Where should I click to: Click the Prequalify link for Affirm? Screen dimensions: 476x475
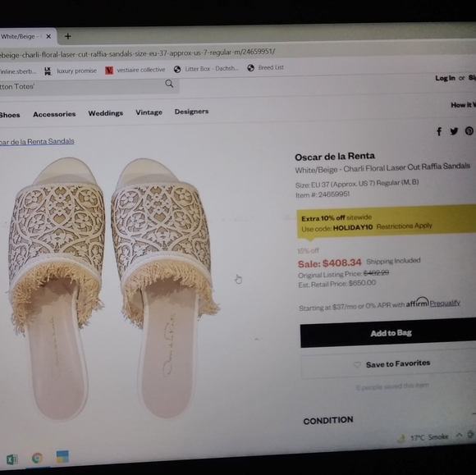[445, 303]
